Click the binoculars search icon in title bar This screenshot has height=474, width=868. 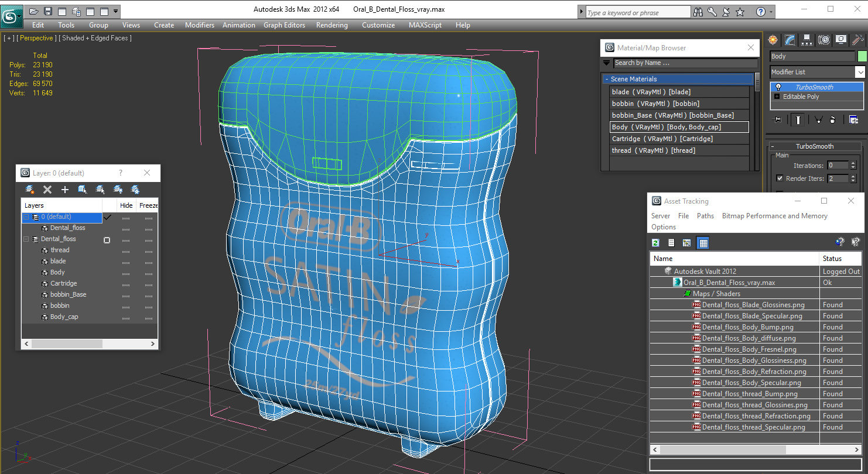pyautogui.click(x=698, y=12)
